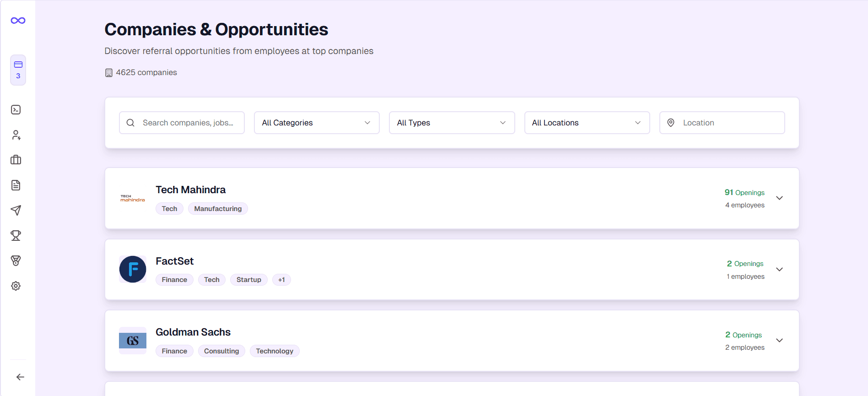Expand the Goldman Sachs chevron
The height and width of the screenshot is (396, 868).
click(x=779, y=341)
